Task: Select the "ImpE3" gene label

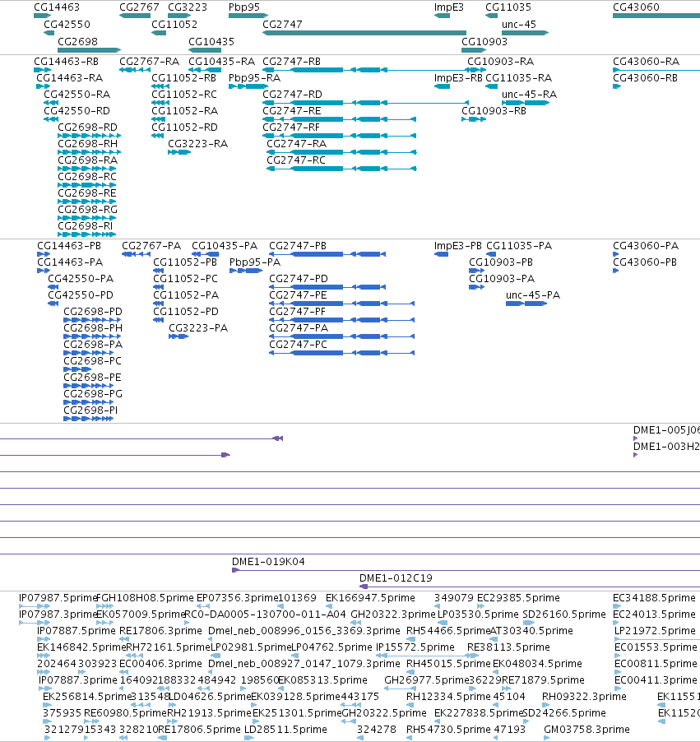Action: coord(448,7)
